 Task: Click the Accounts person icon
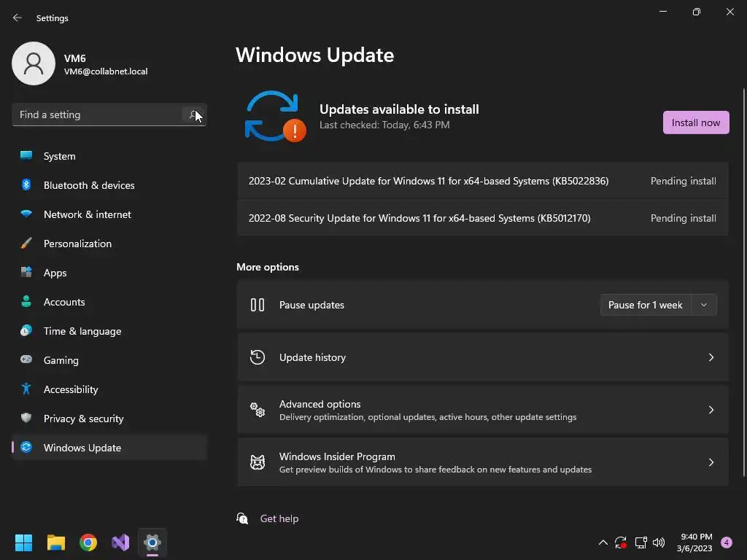tap(26, 301)
